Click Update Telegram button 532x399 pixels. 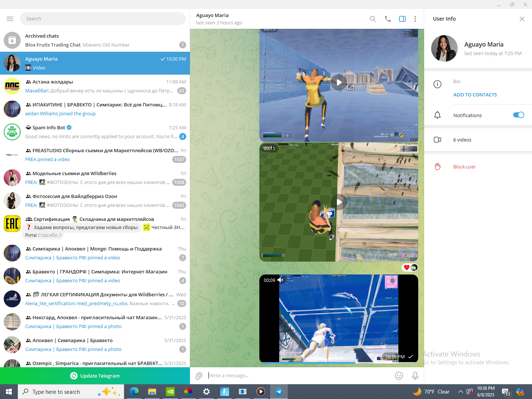point(95,376)
